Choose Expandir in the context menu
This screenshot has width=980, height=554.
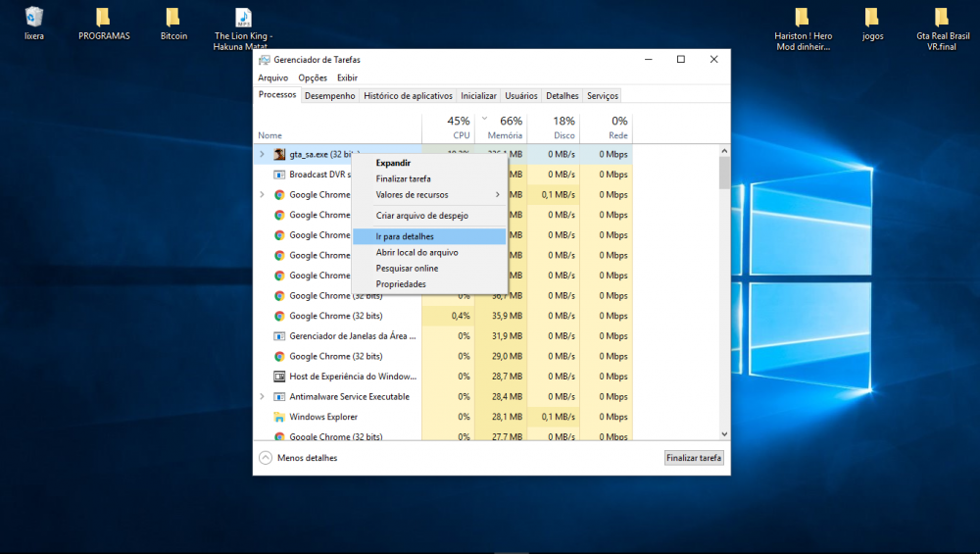[x=429, y=163]
